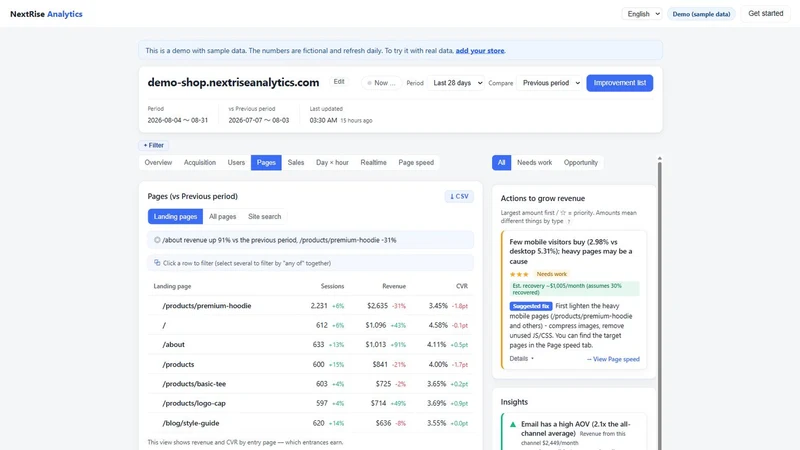The height and width of the screenshot is (450, 800).
Task: Toggle the 'Now ...' live status pill
Action: (x=381, y=83)
